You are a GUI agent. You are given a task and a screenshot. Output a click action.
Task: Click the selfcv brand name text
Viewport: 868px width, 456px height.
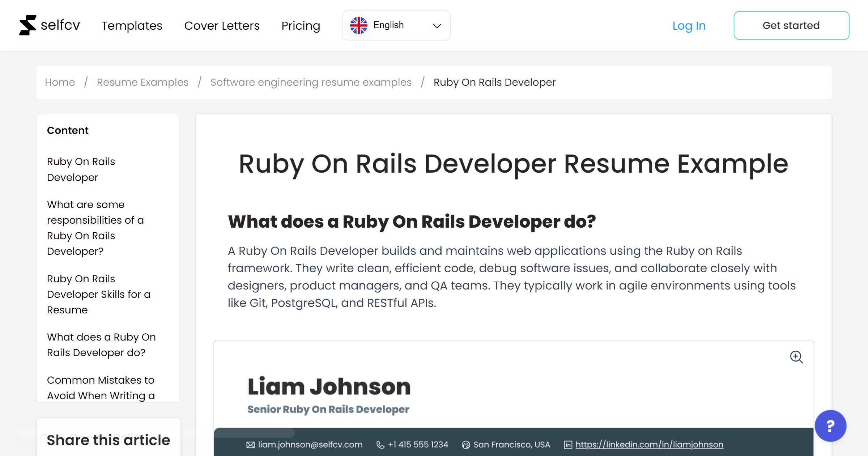click(60, 25)
